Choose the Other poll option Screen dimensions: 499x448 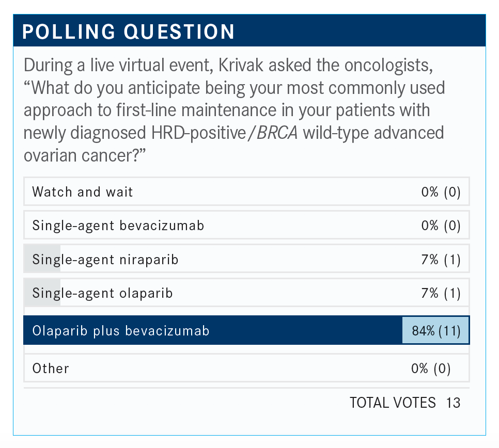[x=51, y=368]
